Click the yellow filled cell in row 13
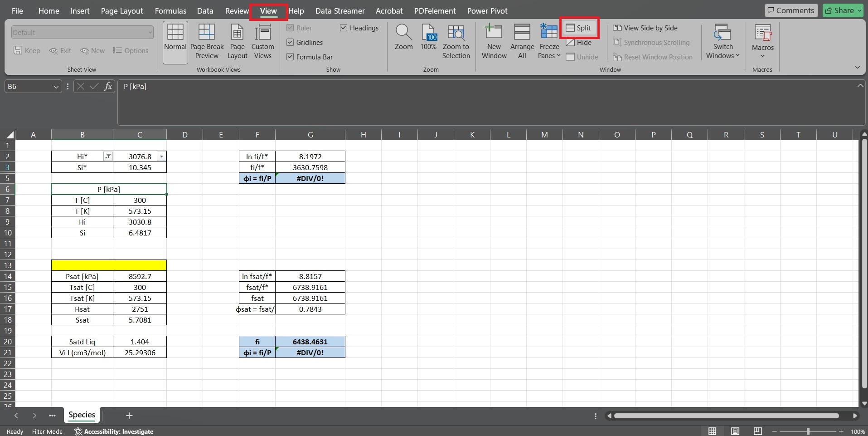The width and height of the screenshot is (868, 436). (x=109, y=265)
